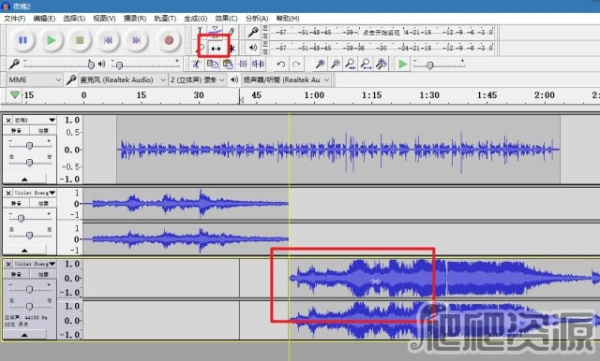Click the Trim audio icon
The height and width of the screenshot is (361, 600).
coord(243,64)
